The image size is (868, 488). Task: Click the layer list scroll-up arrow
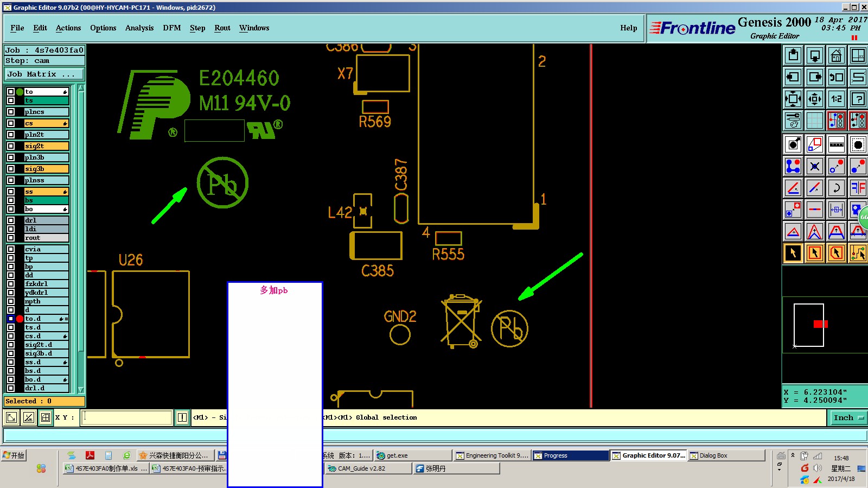tap(81, 88)
